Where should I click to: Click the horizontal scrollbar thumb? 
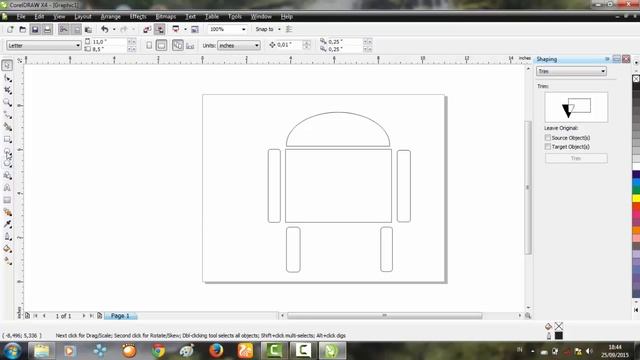tap(384, 316)
